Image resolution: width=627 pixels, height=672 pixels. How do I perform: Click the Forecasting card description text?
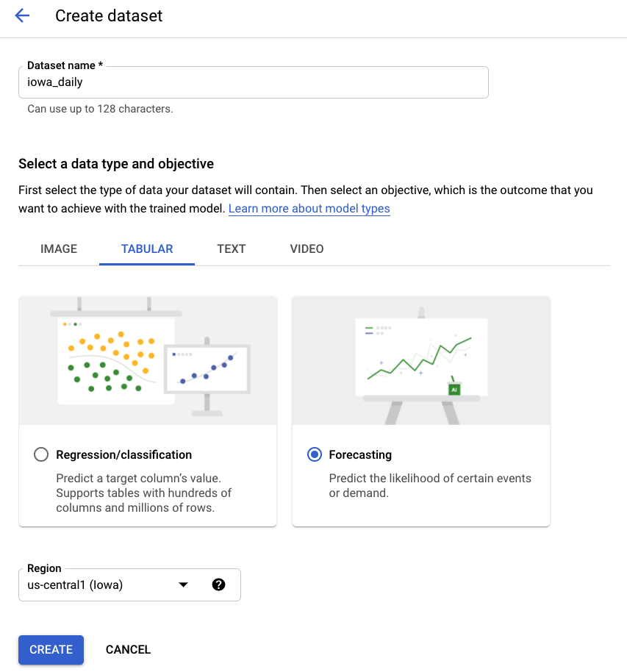[430, 485]
